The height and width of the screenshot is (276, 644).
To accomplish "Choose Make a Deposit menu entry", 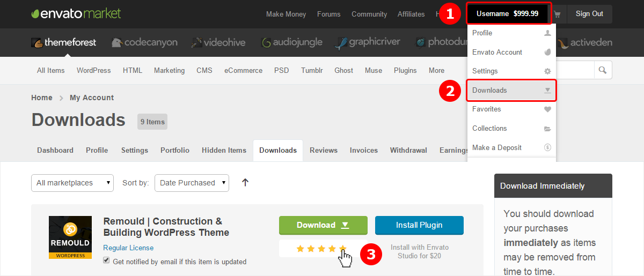I will click(x=511, y=148).
